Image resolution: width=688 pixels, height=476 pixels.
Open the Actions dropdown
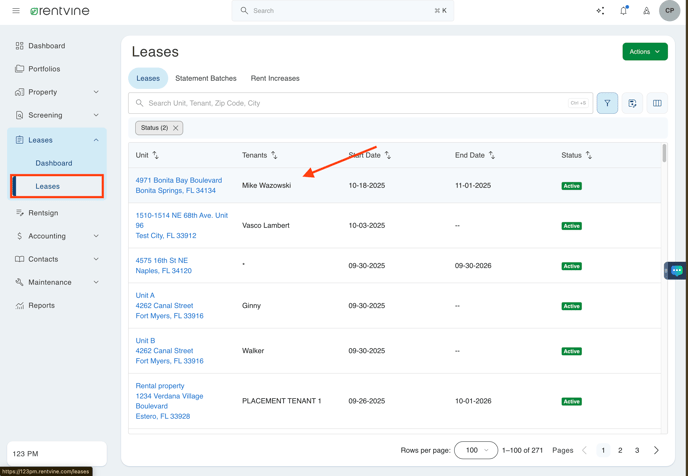pos(644,51)
